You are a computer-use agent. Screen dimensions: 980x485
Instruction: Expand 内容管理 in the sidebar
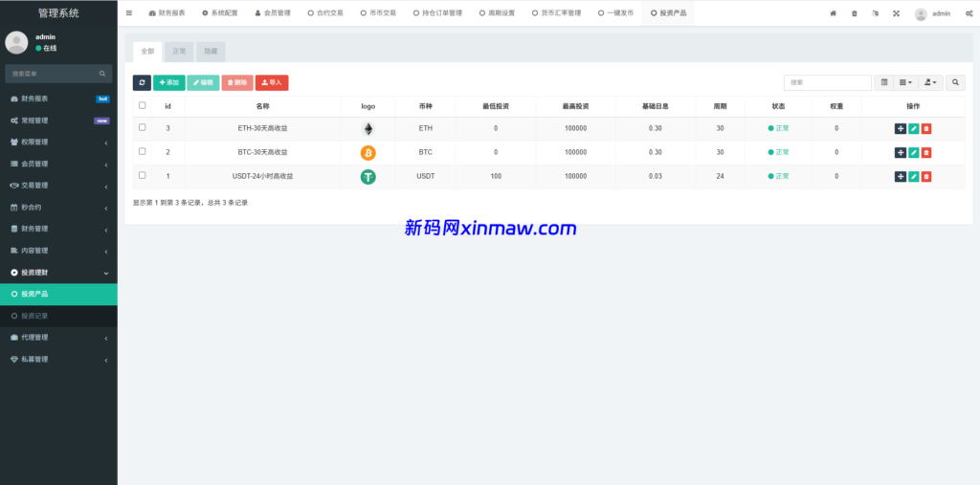click(x=58, y=251)
